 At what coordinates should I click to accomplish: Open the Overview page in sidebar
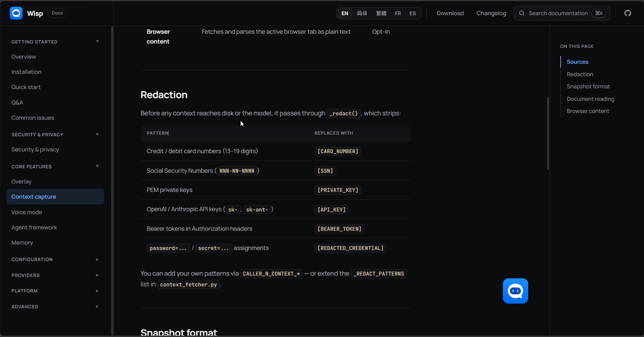tap(24, 57)
